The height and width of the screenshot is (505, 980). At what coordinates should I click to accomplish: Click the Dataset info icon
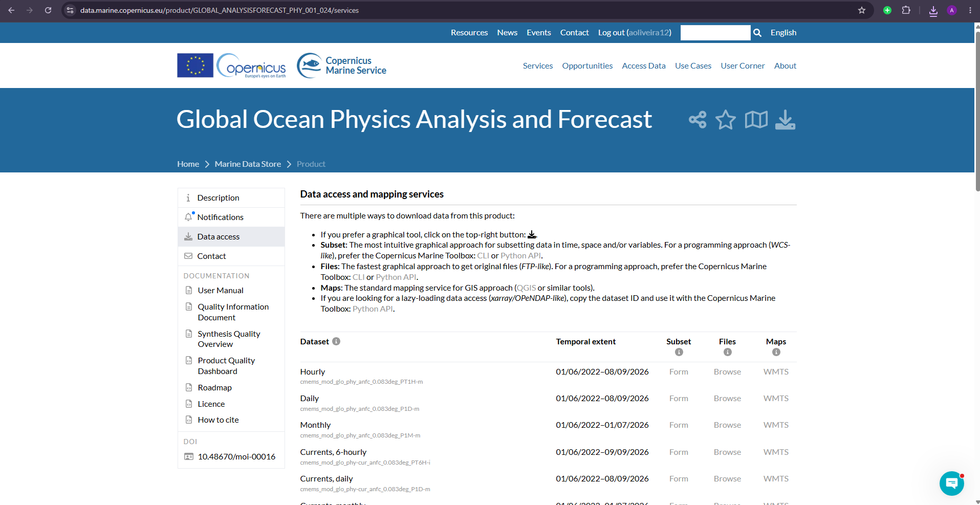coord(336,341)
